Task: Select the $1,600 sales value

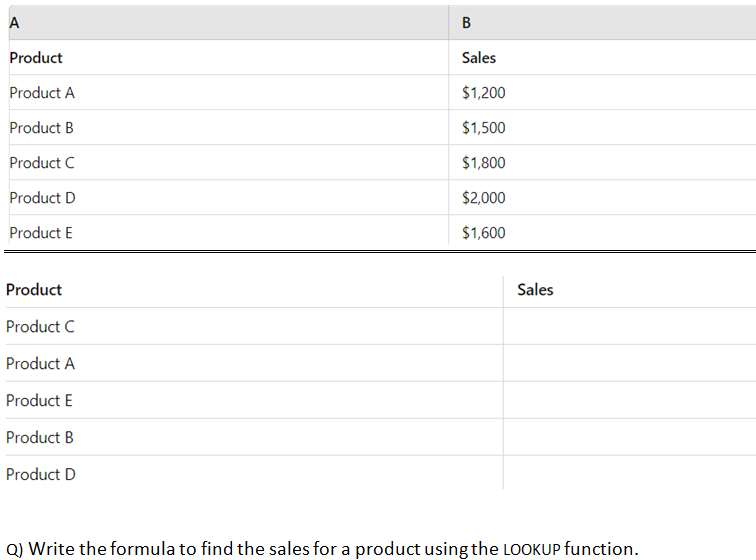Action: tap(484, 233)
